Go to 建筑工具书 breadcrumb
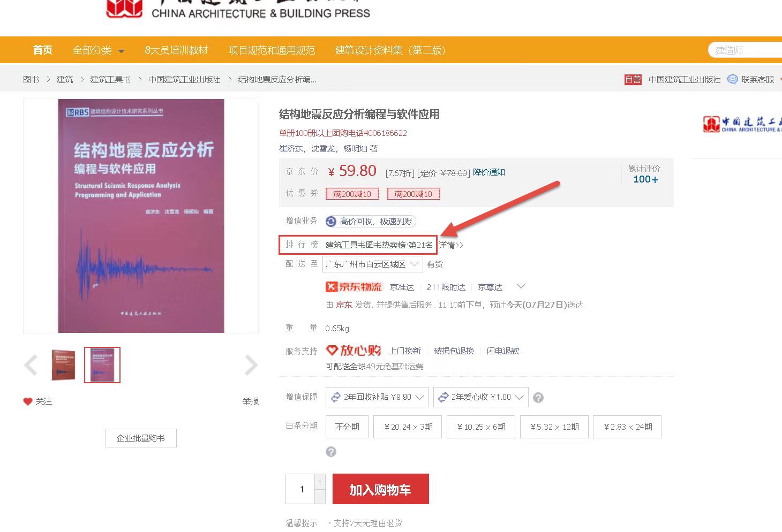The image size is (782, 532). coord(110,79)
